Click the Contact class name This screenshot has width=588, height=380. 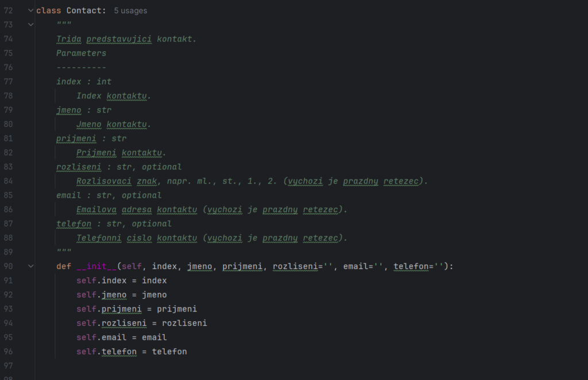[84, 10]
